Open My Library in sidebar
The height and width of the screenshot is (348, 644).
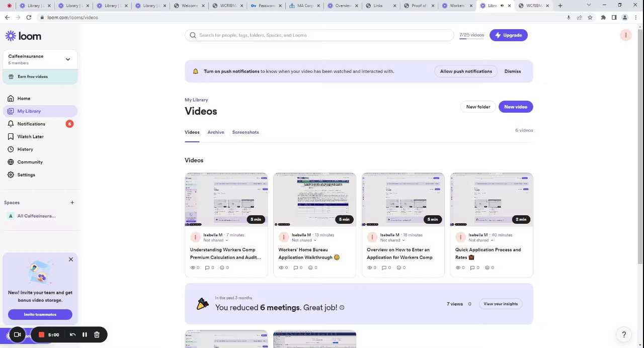click(40, 111)
